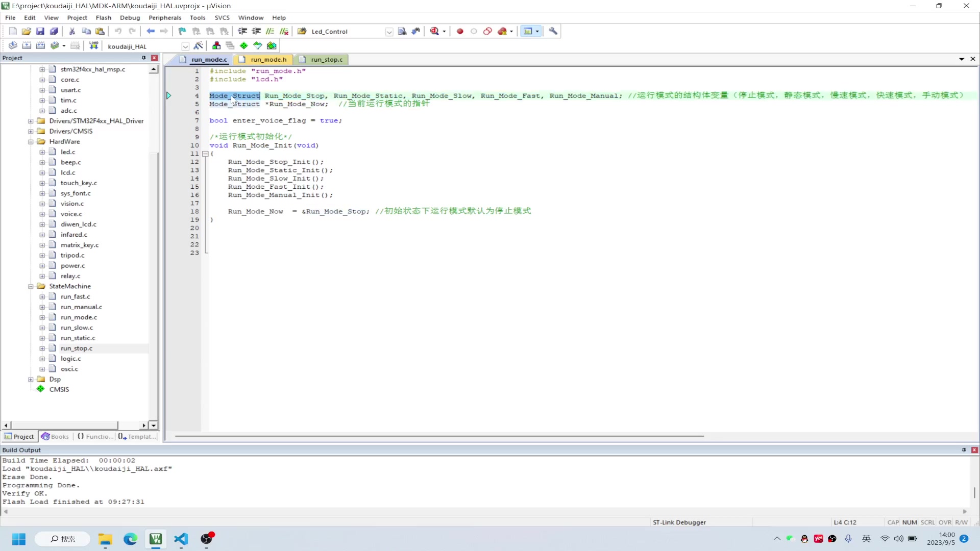Viewport: 980px width, 551px height.
Task: Click the OVR overwrite indicator in status bar
Action: [x=945, y=522]
